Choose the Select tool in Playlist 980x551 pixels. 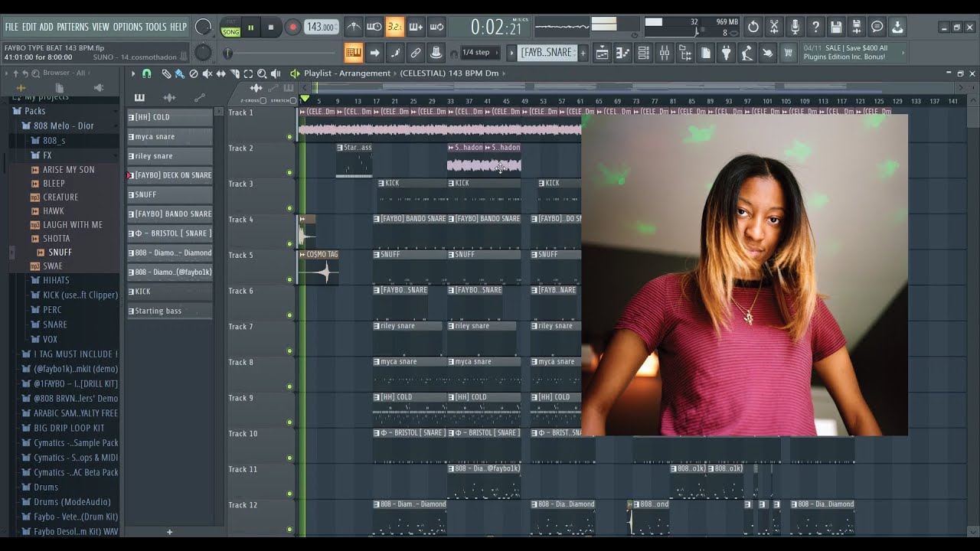(x=248, y=73)
